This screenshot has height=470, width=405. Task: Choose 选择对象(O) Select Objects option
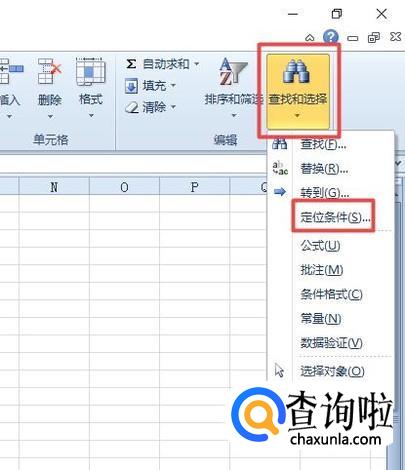[x=331, y=371]
